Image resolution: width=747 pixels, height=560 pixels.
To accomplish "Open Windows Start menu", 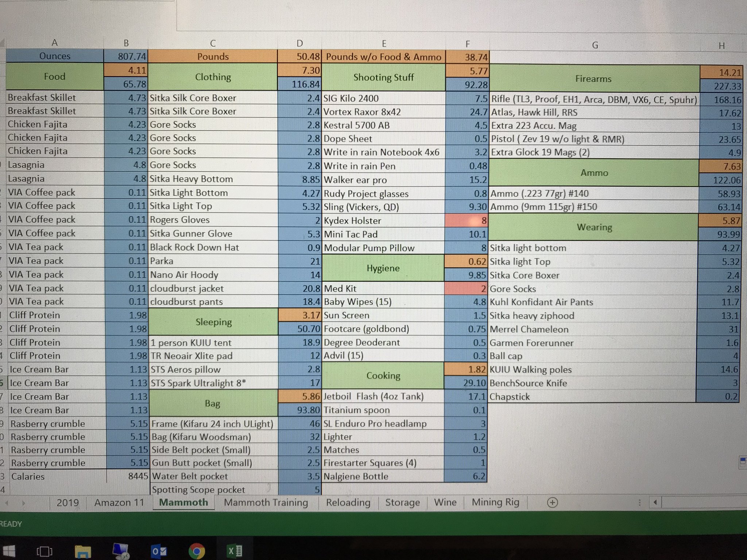I will click(x=8, y=551).
